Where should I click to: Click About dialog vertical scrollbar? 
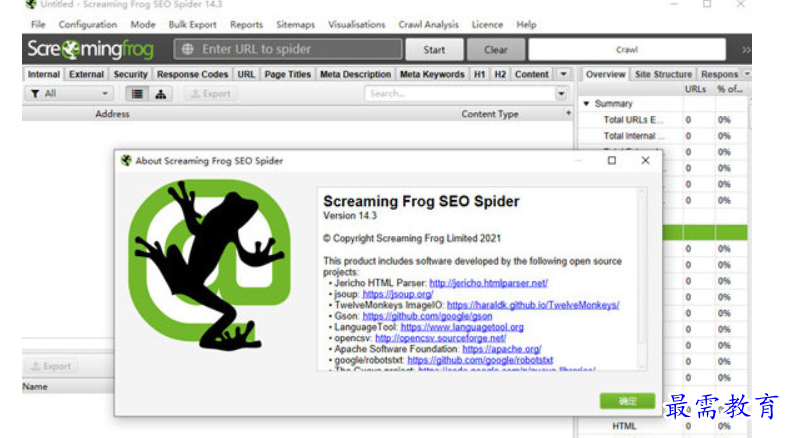pyautogui.click(x=642, y=279)
